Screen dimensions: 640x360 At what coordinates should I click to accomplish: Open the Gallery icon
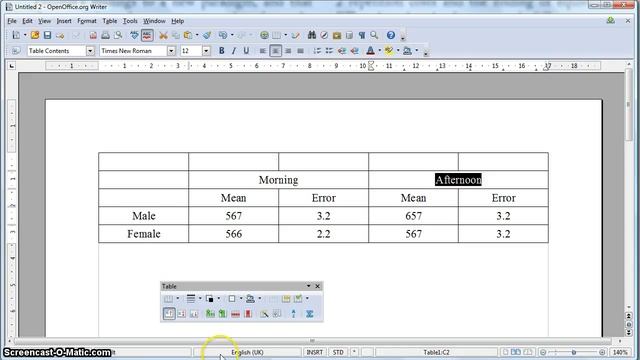337,36
